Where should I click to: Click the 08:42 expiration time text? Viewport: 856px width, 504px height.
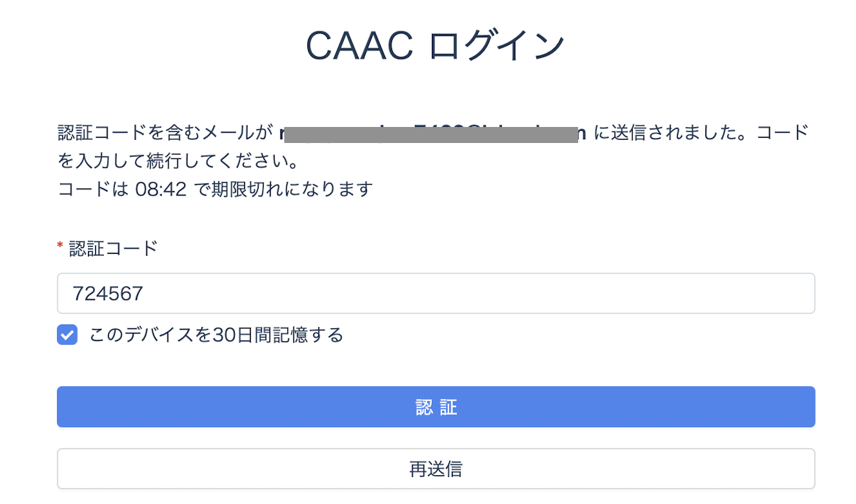coord(161,189)
